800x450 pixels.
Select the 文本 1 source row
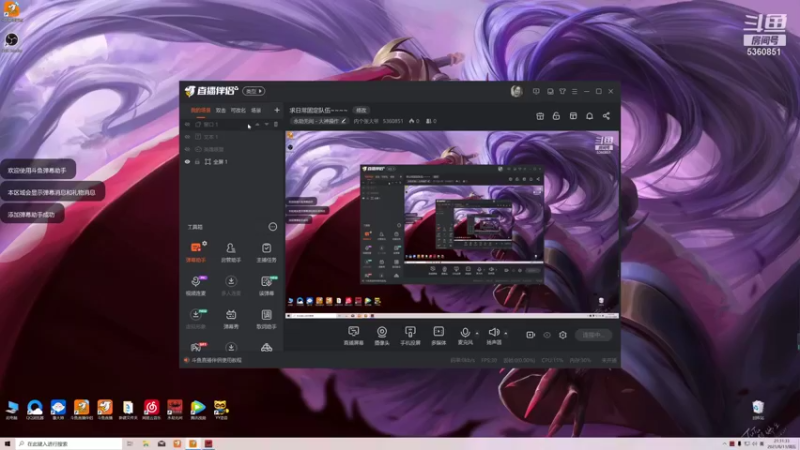click(231, 137)
